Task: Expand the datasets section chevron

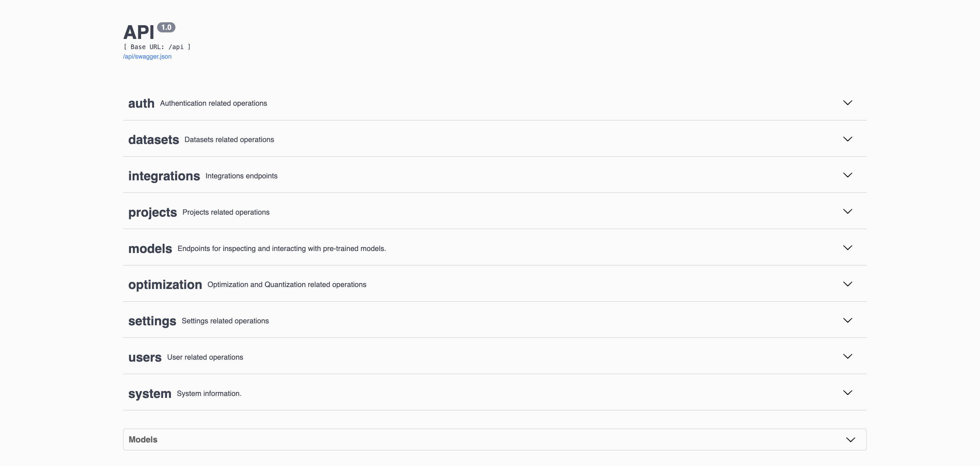Action: pyautogui.click(x=848, y=139)
